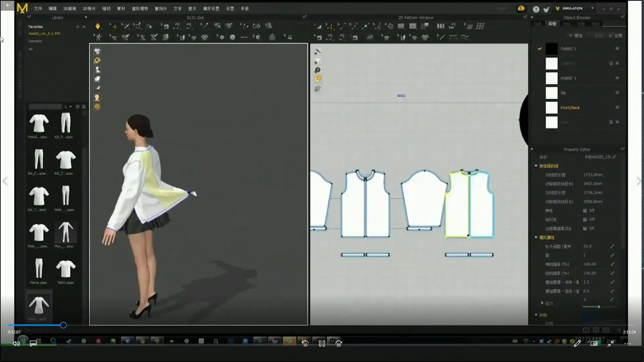Open the SIMULATION mode dropdown
Viewport: 644px width, 362px height.
592,8
